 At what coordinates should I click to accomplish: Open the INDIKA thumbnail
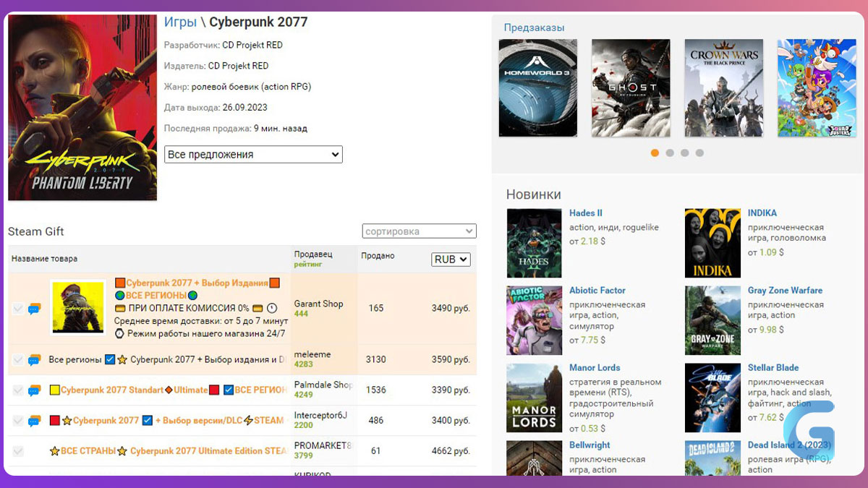tap(713, 243)
